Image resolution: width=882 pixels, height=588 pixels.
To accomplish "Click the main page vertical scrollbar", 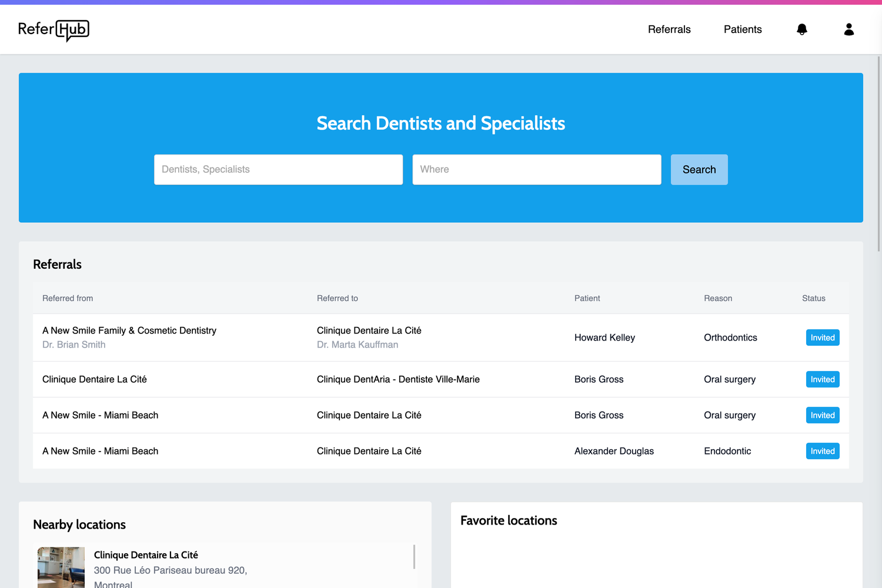I will [x=879, y=154].
